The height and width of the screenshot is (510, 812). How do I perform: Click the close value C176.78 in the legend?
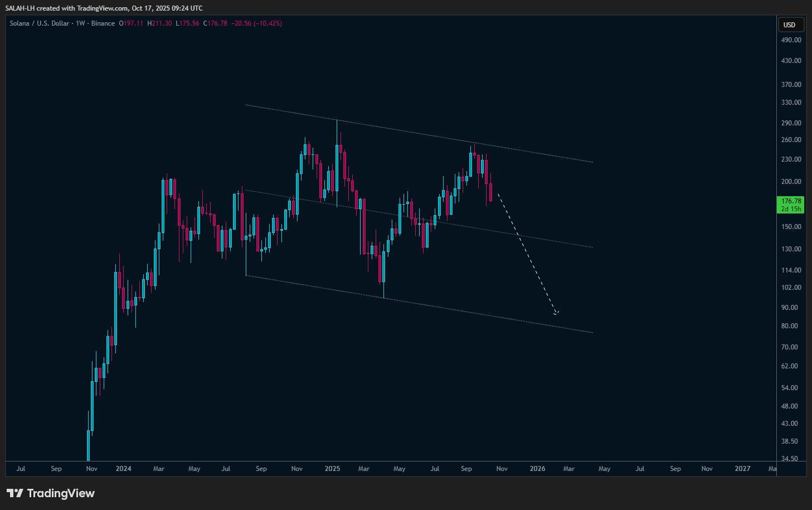[215, 23]
